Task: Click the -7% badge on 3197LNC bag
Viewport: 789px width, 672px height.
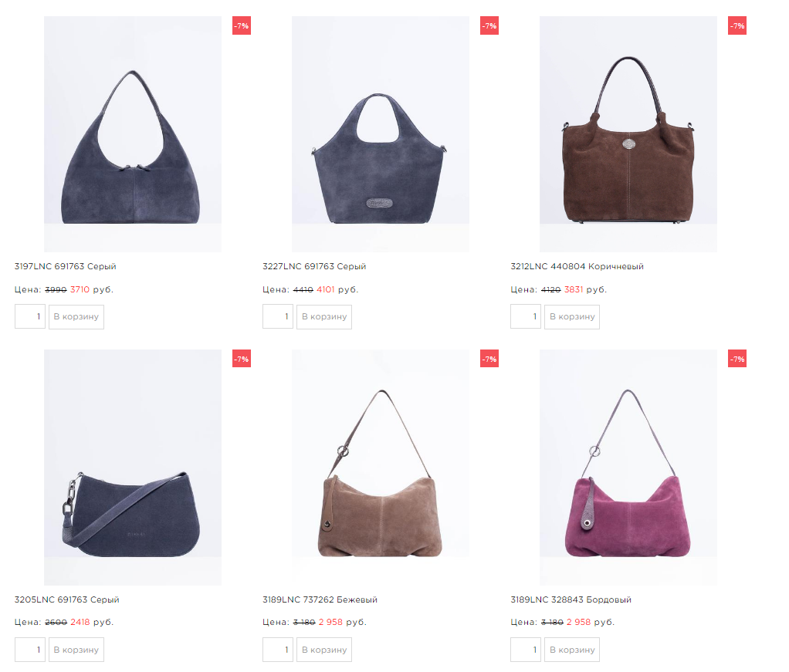Action: tap(242, 25)
